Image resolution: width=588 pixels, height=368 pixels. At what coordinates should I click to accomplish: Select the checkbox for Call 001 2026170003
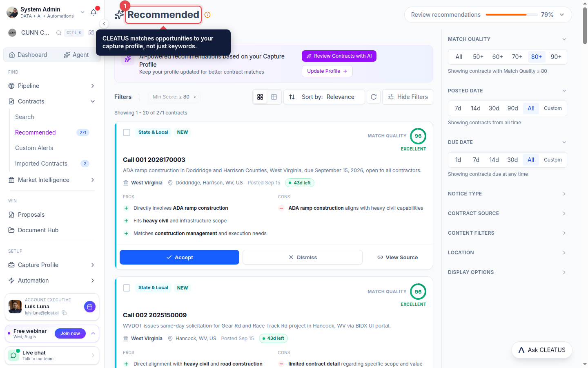(x=127, y=132)
